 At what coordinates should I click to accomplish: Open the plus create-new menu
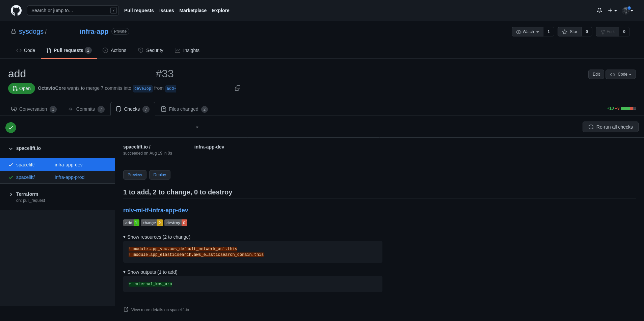click(x=612, y=10)
